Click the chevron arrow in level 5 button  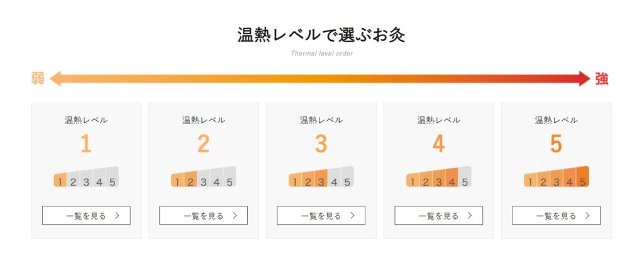click(587, 215)
